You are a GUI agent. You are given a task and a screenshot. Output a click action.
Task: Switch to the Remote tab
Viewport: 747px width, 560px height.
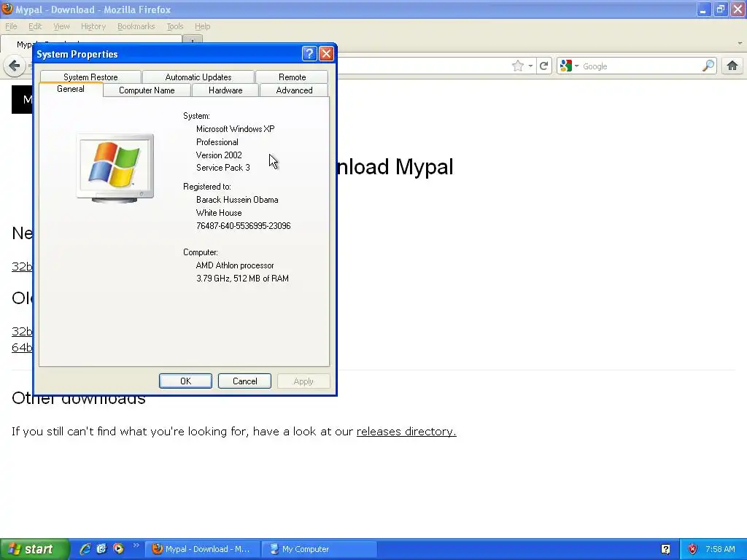coord(292,77)
